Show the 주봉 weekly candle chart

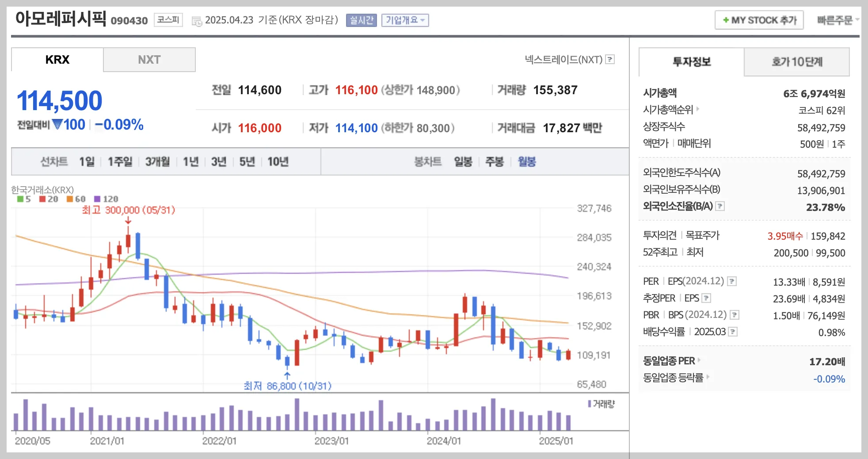495,162
